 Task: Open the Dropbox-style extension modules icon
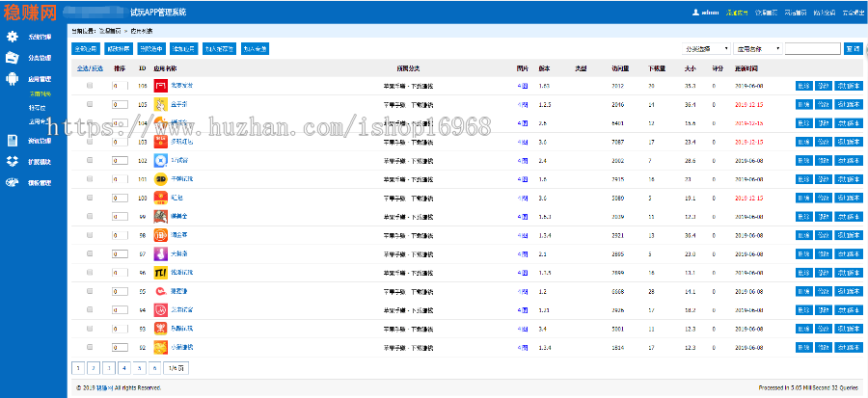pos(13,161)
